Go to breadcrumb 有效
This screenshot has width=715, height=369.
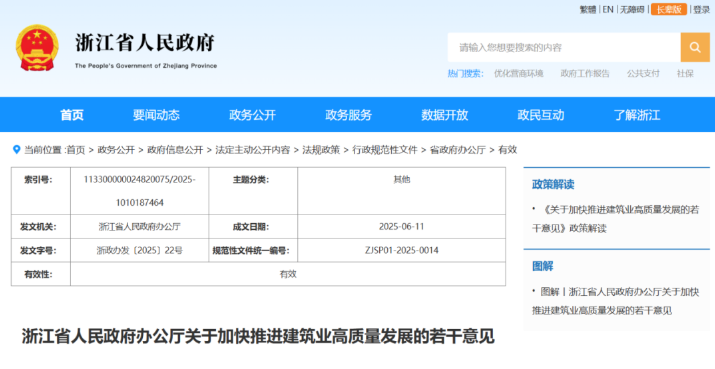click(508, 150)
